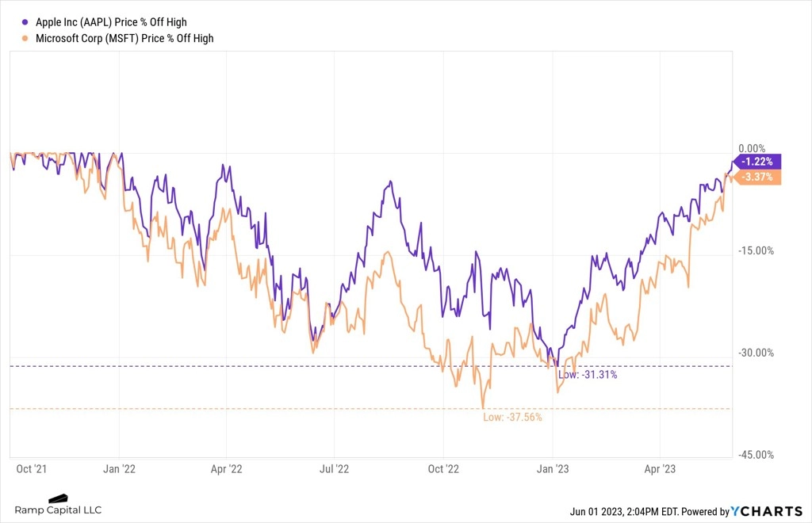Image resolution: width=812 pixels, height=523 pixels.
Task: Click the Apr '22 axis label
Action: point(226,469)
